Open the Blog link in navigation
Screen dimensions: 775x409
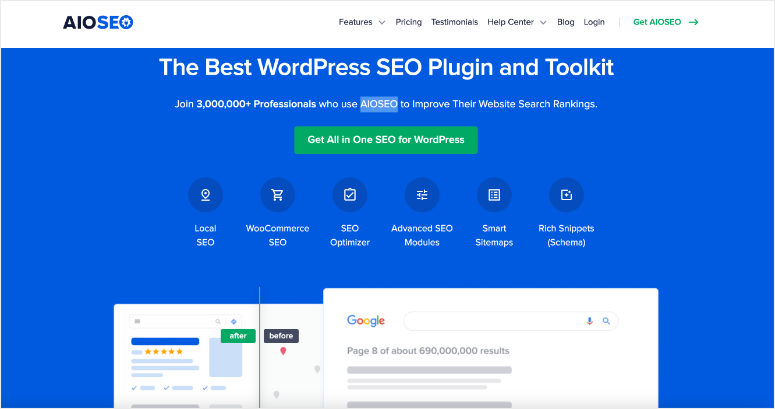[565, 22]
